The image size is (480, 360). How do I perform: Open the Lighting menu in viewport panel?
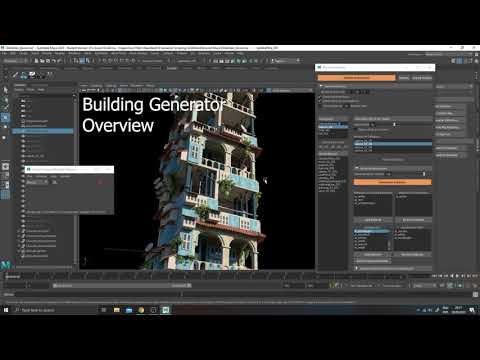[x=111, y=86]
